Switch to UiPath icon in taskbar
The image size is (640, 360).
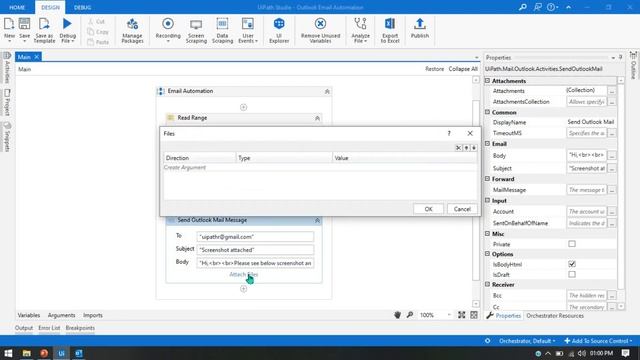pos(61,353)
